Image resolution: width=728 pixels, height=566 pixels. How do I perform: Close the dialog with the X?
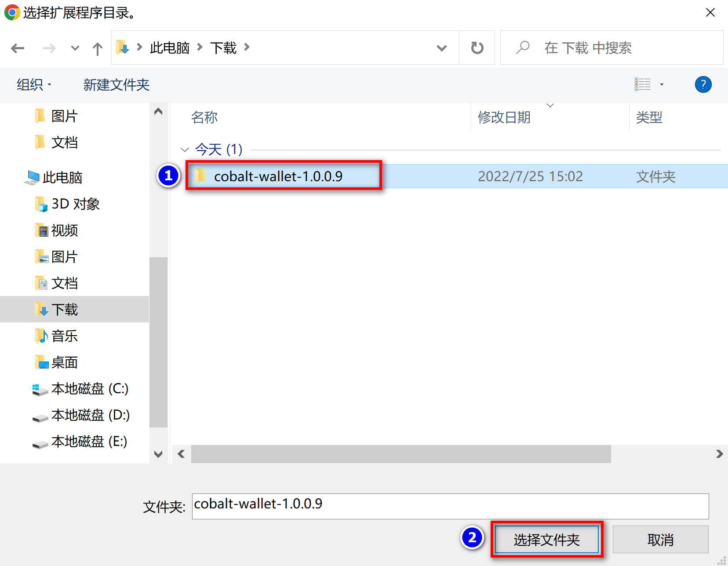710,13
